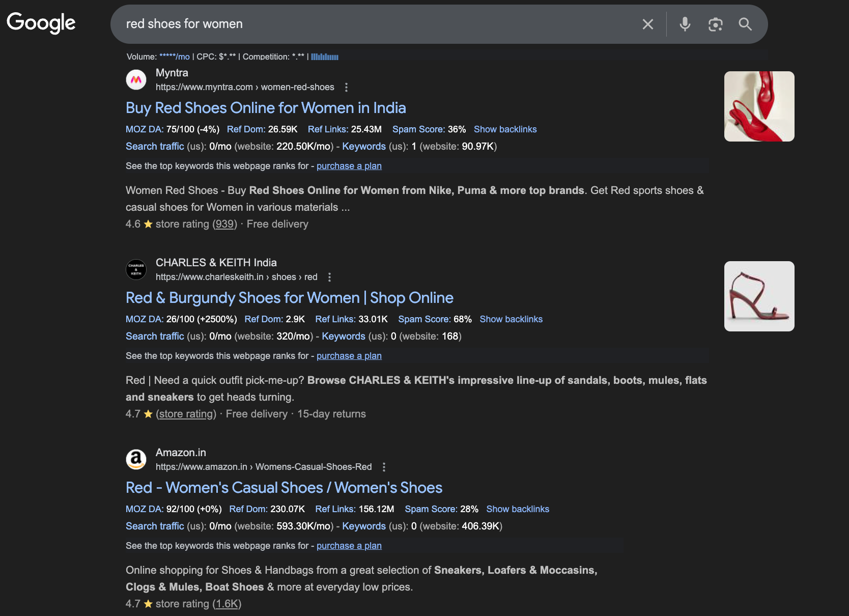This screenshot has width=849, height=616.
Task: Open the three-dot menu for Charles & Keith result
Action: coord(330,277)
